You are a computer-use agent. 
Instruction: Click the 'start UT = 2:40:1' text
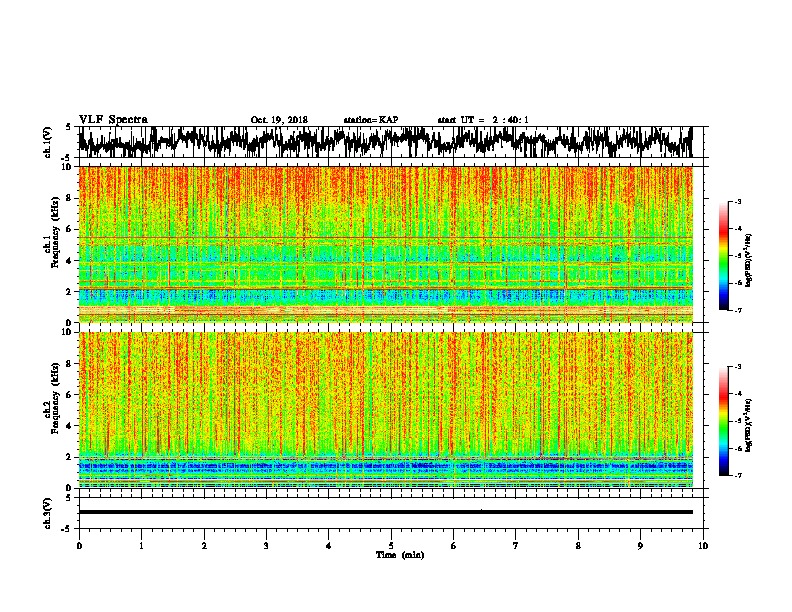483,120
